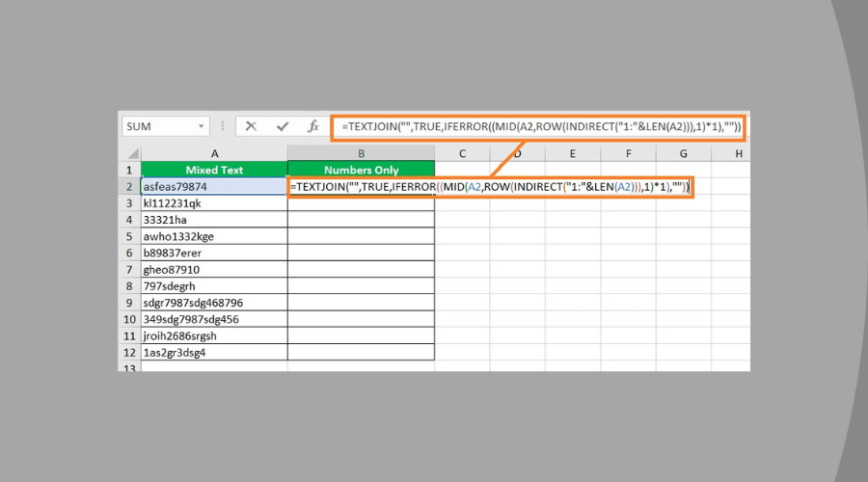The width and height of the screenshot is (868, 482).
Task: Select column C header
Action: (462, 153)
